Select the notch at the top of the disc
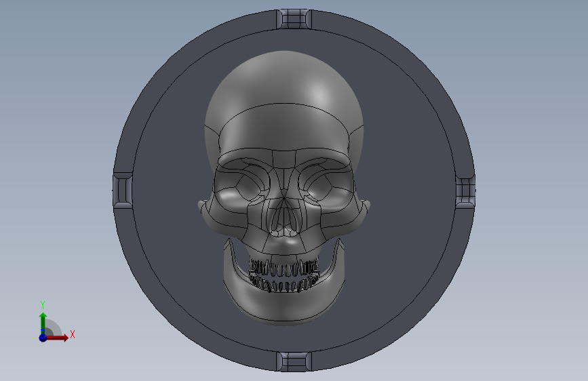588x381 pixels. coord(294,19)
